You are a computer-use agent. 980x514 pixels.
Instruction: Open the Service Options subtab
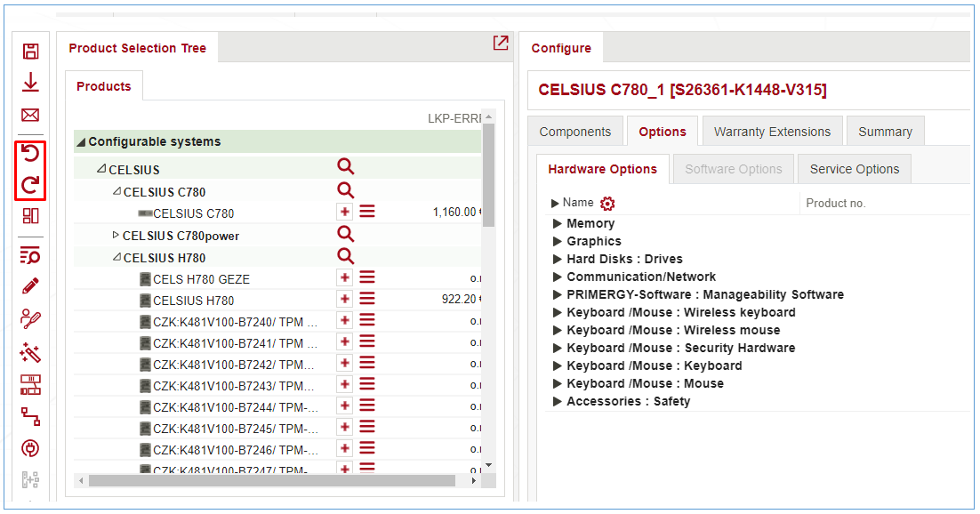coord(855,169)
